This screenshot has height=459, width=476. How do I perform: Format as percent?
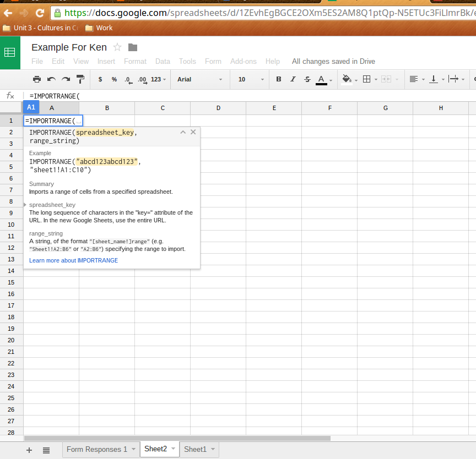[x=114, y=79]
